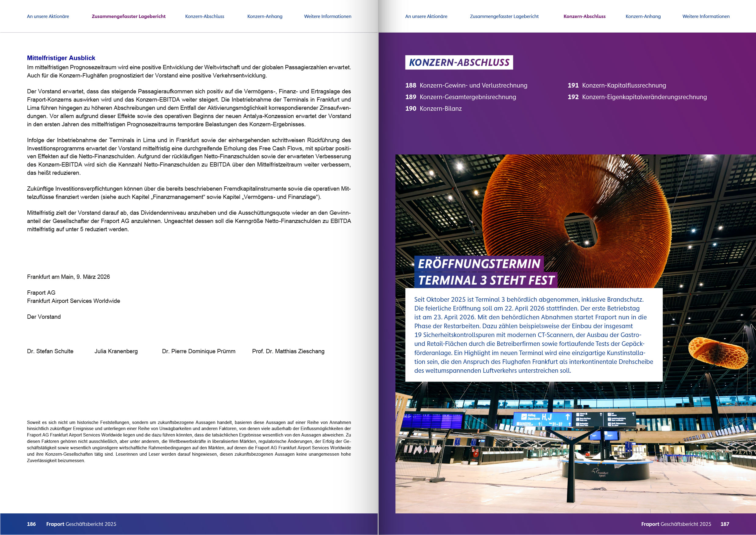Open 191 Konzern-Kapitalflussrechnung entry
The height and width of the screenshot is (535, 756).
point(616,85)
